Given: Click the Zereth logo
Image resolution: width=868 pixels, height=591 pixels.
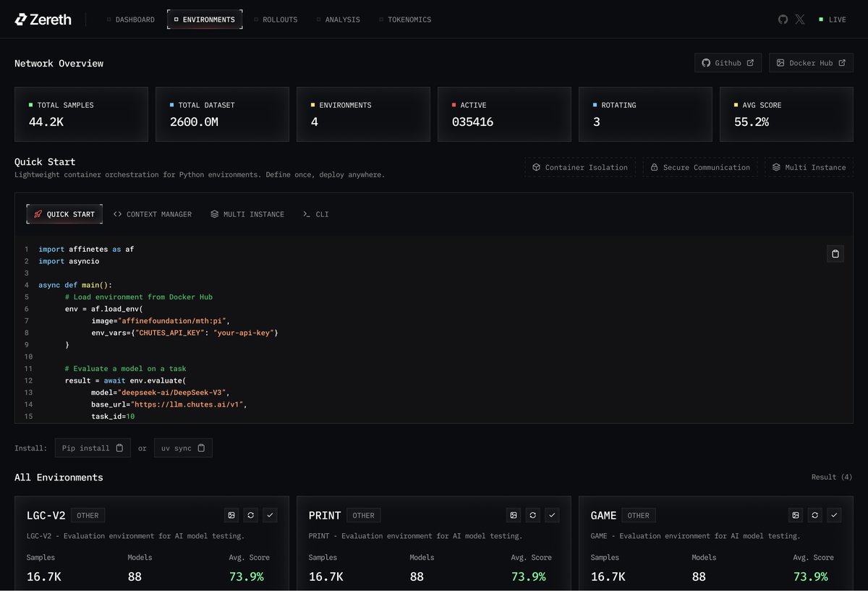Looking at the screenshot, I should point(43,20).
